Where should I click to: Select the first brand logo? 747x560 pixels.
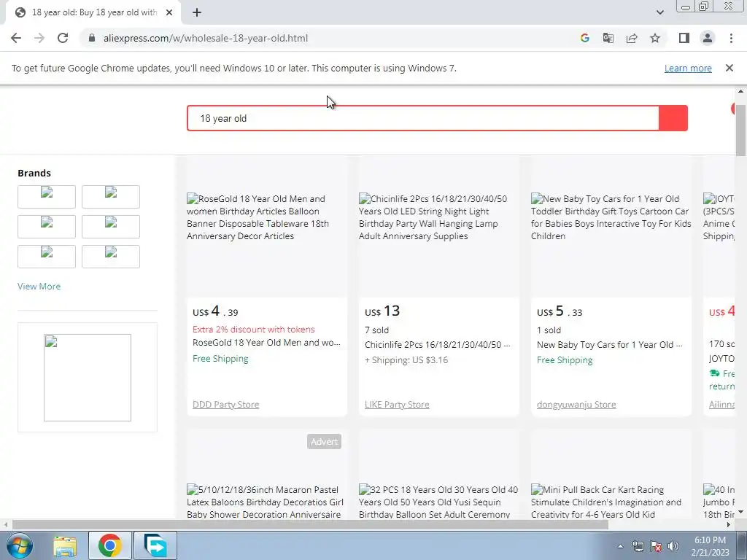(x=47, y=197)
